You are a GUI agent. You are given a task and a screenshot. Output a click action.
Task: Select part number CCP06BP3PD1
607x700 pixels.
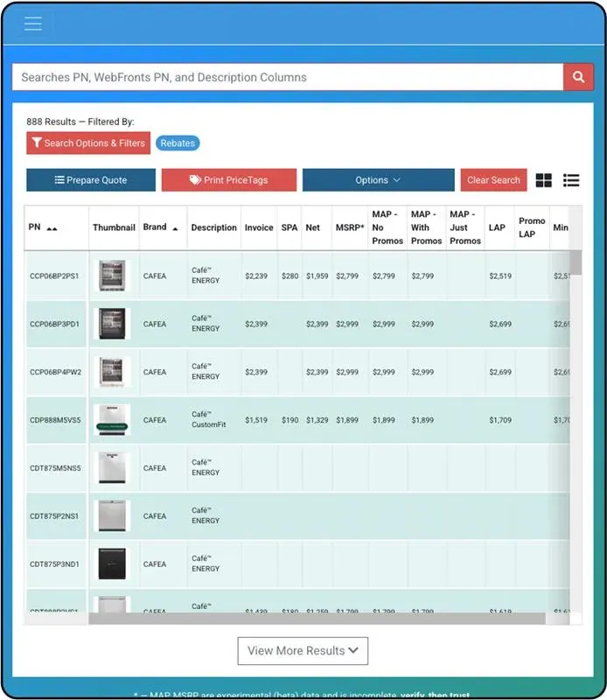pos(54,324)
